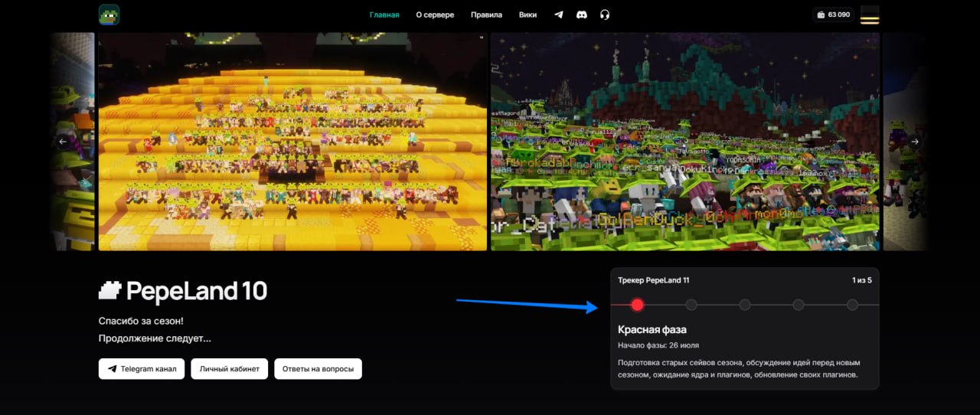980x415 pixels.
Task: Click the golden stadium screenshot
Action: [292, 142]
